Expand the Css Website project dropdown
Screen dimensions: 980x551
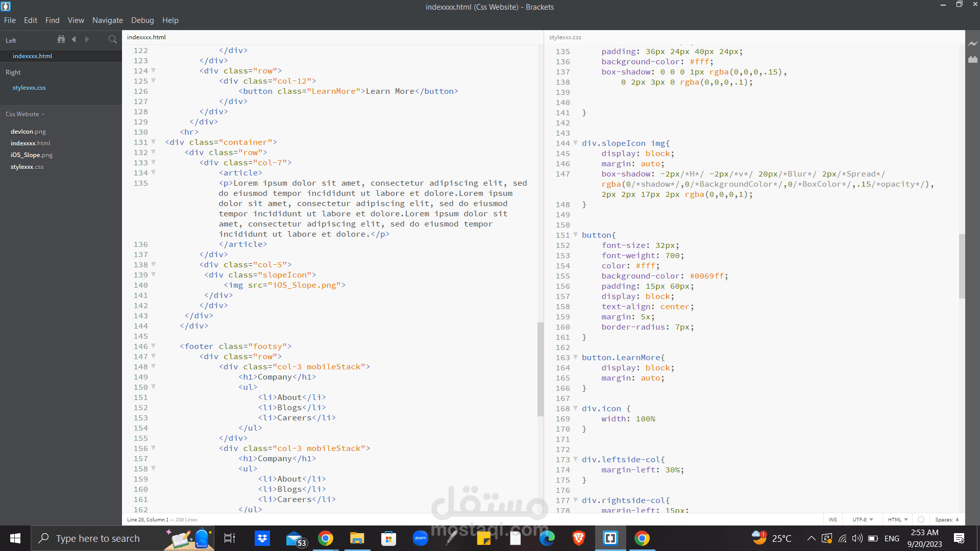(x=25, y=114)
